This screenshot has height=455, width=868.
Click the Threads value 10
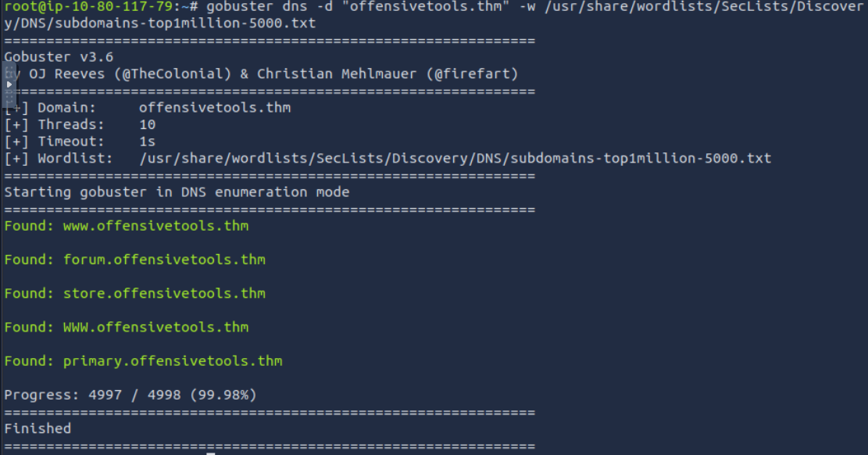(x=147, y=125)
